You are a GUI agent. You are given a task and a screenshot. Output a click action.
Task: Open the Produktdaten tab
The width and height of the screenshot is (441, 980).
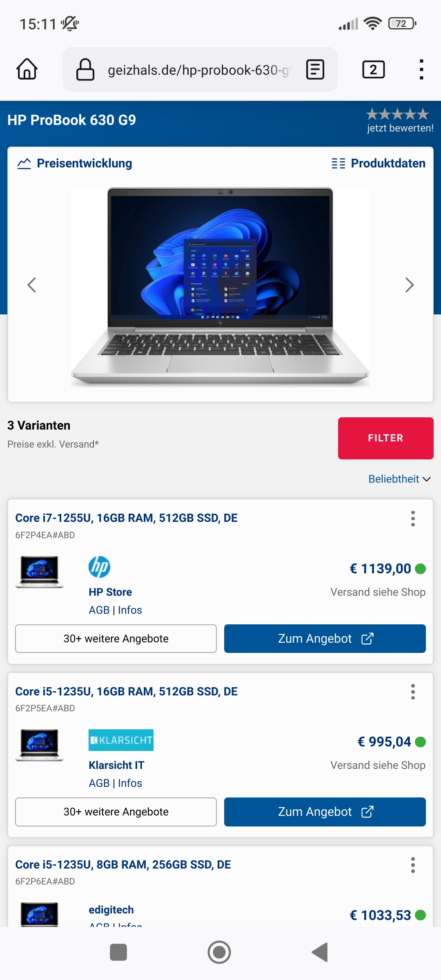378,163
